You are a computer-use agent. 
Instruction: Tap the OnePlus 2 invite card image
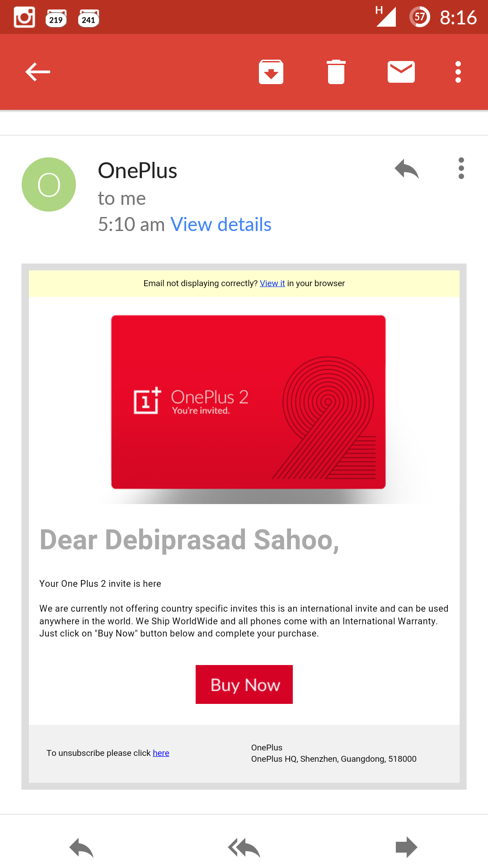pyautogui.click(x=249, y=402)
